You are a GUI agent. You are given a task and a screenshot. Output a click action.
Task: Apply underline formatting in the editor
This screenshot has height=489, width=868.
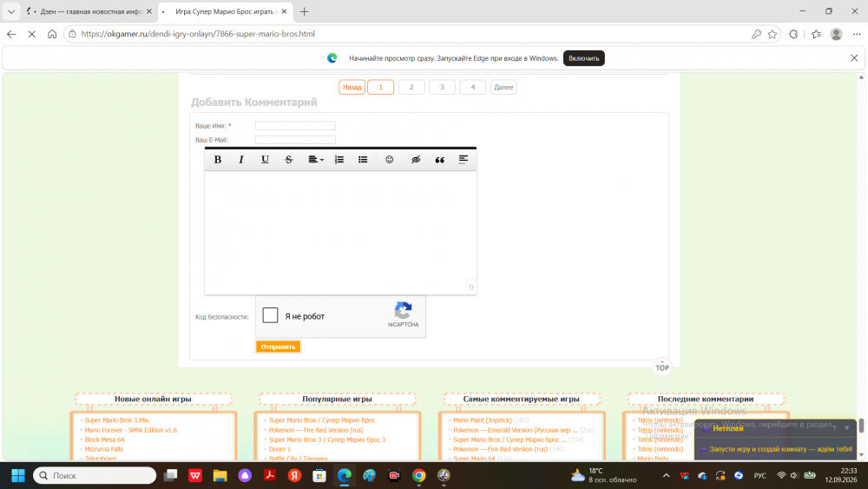[x=265, y=160]
